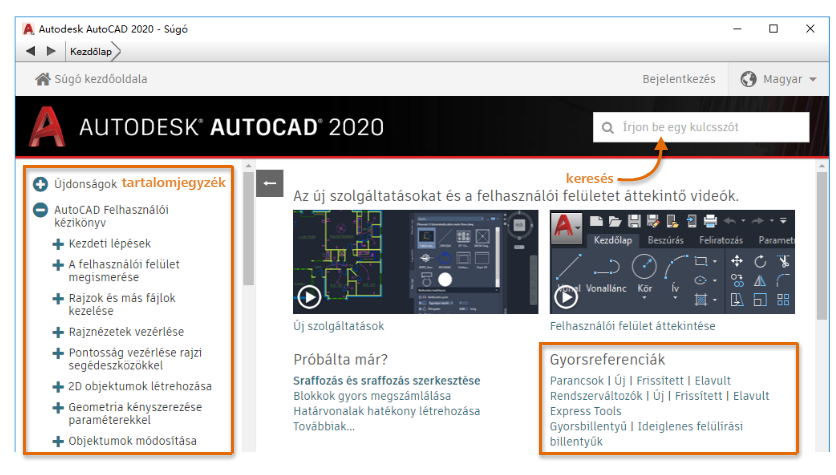Open Ideiglenes felülírási billentyűk link
The width and height of the screenshot is (836, 475).
click(647, 434)
